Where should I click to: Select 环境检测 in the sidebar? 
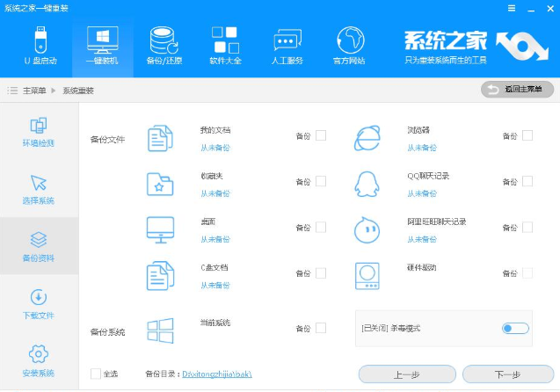coord(39,132)
